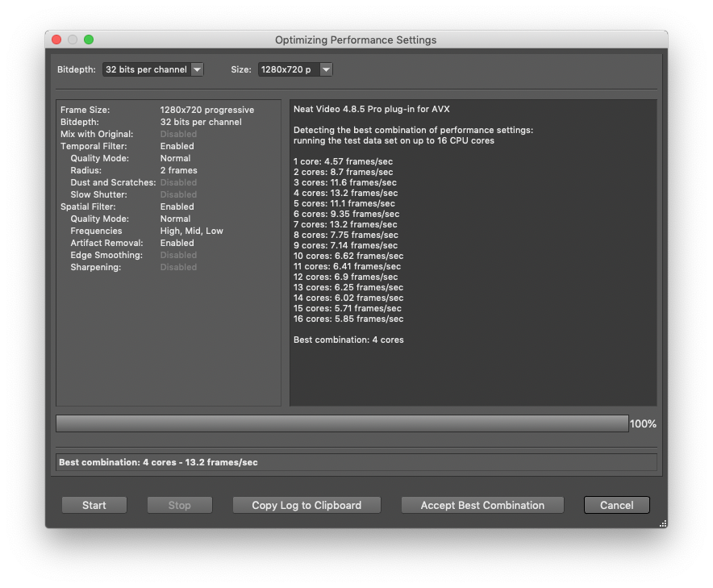The height and width of the screenshot is (588, 713).
Task: Click the Spatial Filter label
Action: tap(88, 207)
